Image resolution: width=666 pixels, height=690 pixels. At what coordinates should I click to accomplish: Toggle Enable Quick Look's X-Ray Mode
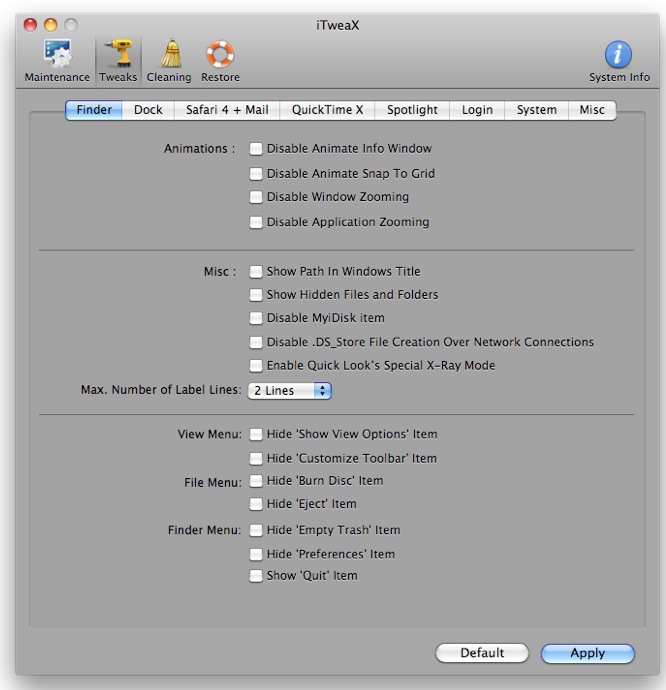pyautogui.click(x=256, y=366)
